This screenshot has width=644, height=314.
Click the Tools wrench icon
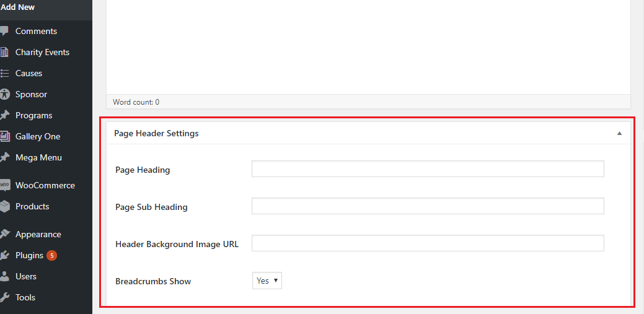pos(4,297)
